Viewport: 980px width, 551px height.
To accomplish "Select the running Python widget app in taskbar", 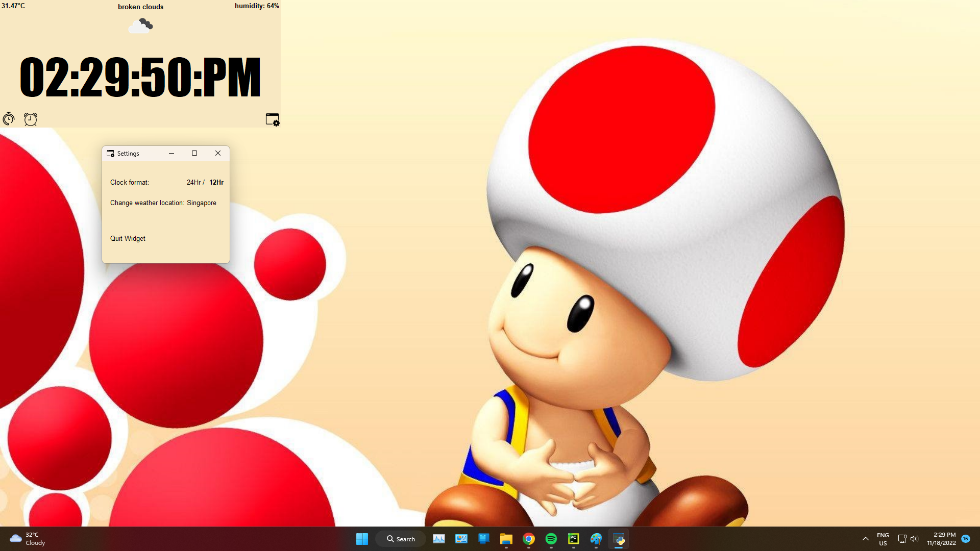I will [619, 539].
